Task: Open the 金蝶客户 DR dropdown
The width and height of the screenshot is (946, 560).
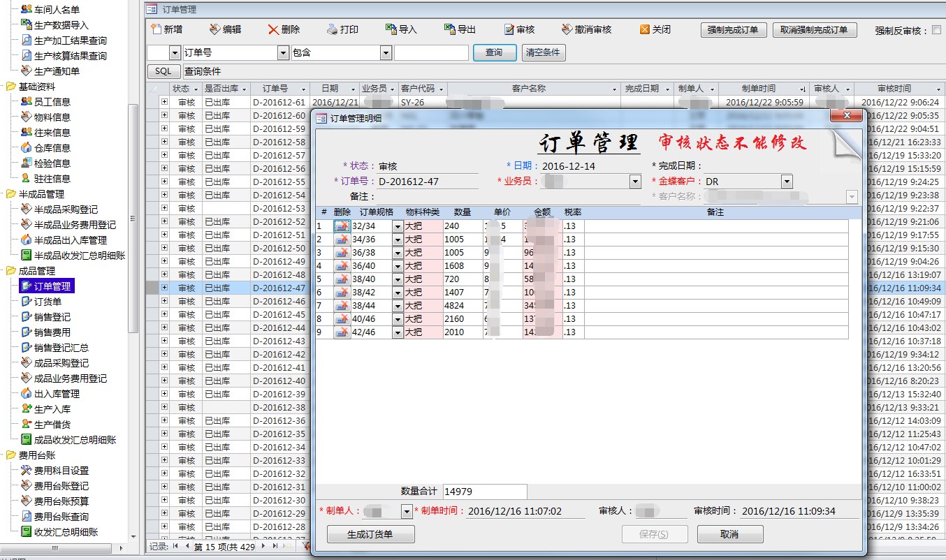Action: 787,182
